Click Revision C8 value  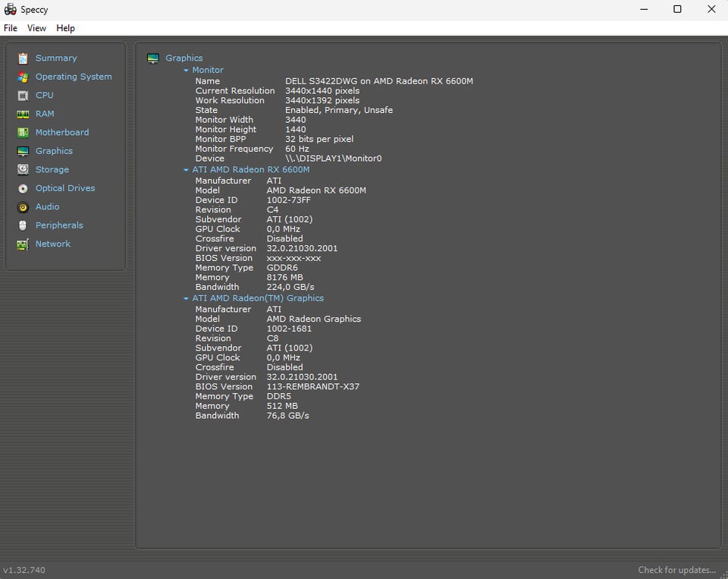(x=272, y=338)
